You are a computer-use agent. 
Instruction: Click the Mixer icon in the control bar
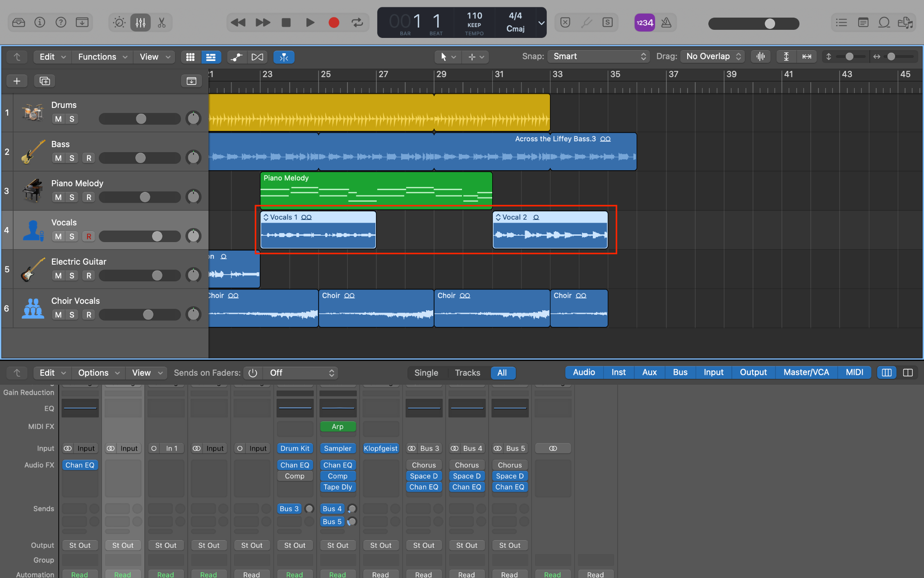(140, 22)
